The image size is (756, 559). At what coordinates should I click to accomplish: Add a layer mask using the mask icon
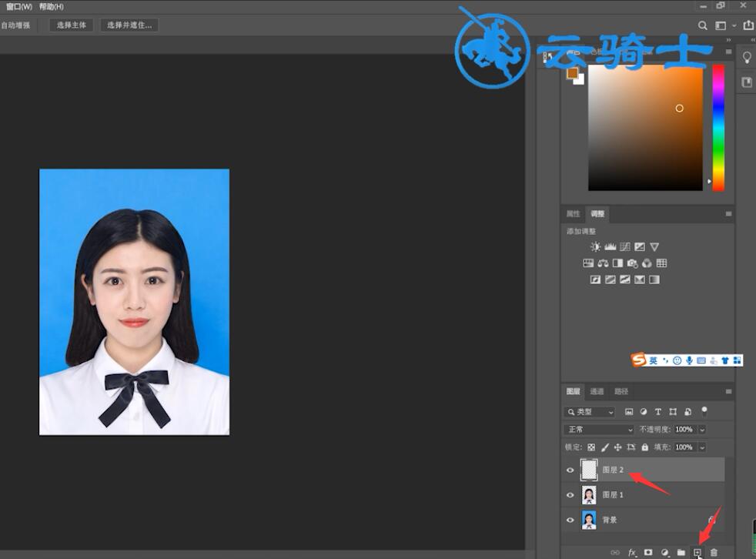[x=648, y=552]
